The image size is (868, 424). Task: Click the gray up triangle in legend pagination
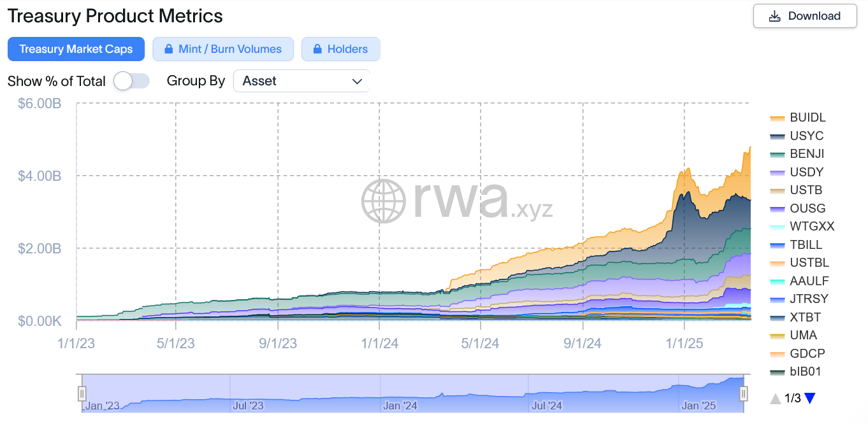pos(774,397)
